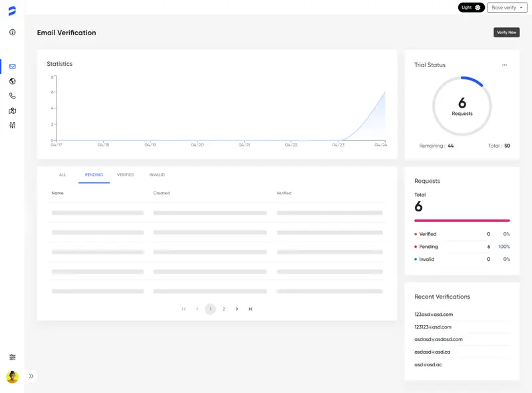Open the settings sliders icon
This screenshot has width=532, height=393.
(x=12, y=357)
